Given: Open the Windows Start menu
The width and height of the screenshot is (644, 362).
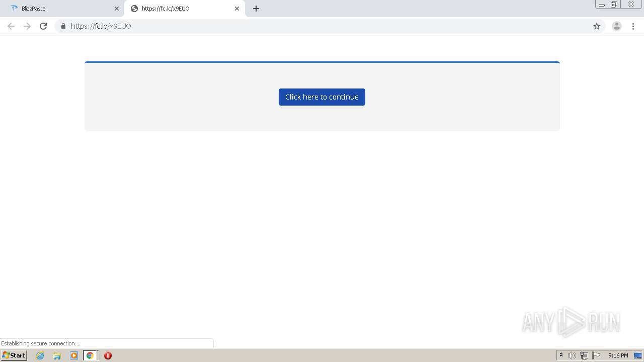Looking at the screenshot, I should pos(14,355).
